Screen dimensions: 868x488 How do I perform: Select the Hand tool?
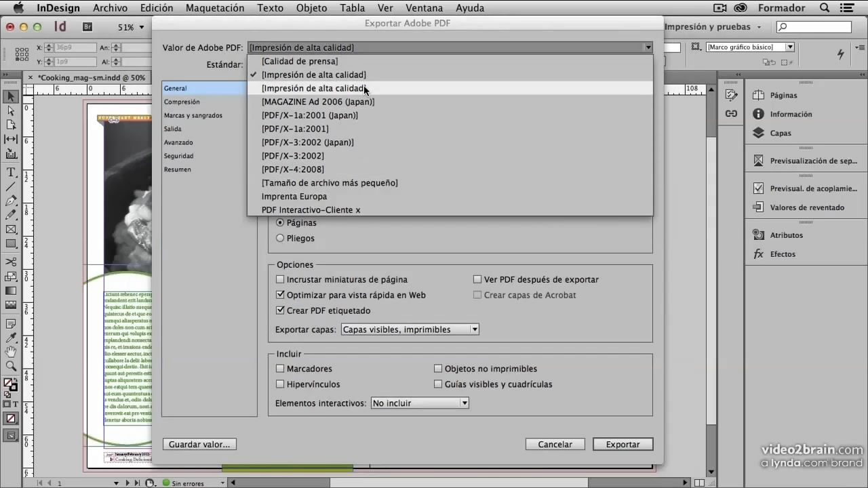pyautogui.click(x=11, y=352)
